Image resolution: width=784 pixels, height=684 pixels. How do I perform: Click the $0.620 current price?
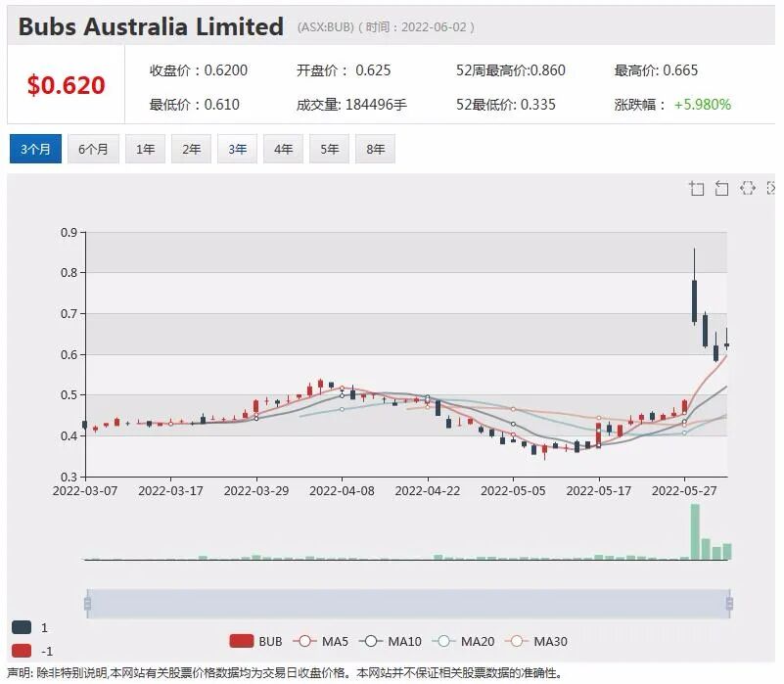coord(66,84)
